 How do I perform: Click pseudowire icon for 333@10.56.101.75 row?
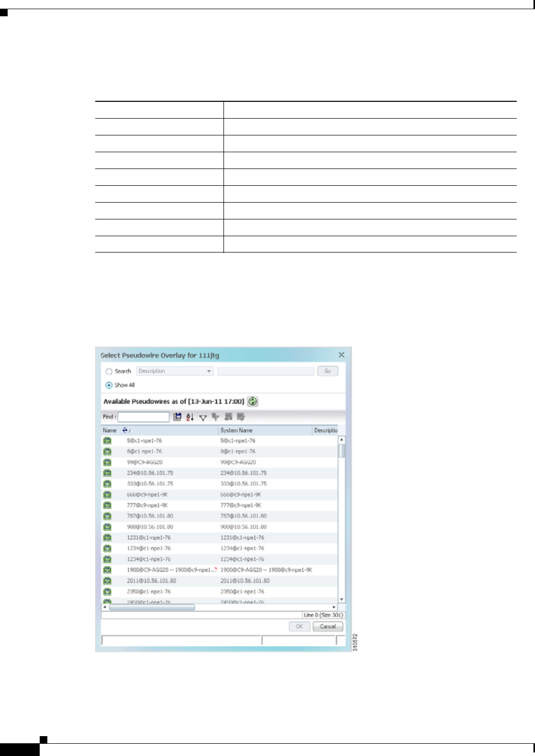point(107,484)
